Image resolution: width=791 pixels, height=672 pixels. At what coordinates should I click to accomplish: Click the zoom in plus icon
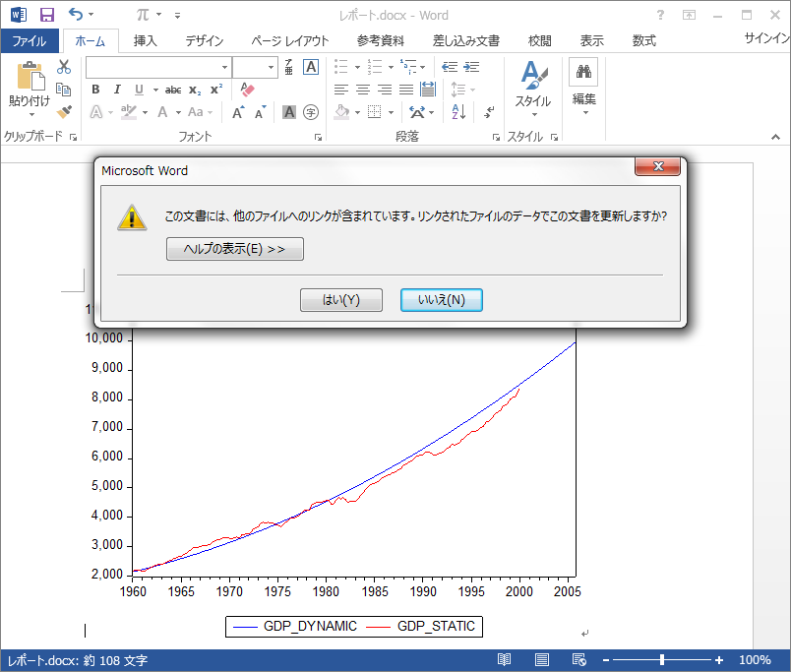[x=719, y=660]
